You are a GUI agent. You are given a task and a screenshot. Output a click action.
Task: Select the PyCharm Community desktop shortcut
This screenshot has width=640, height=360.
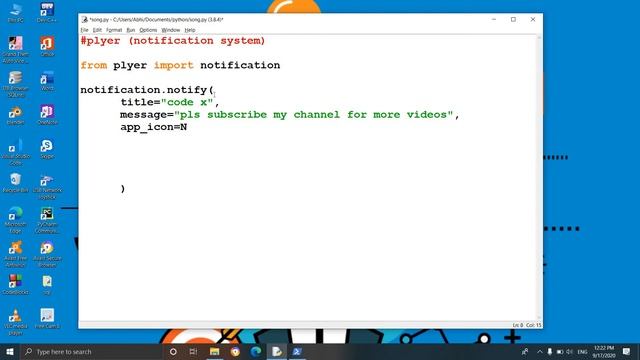[x=47, y=220]
